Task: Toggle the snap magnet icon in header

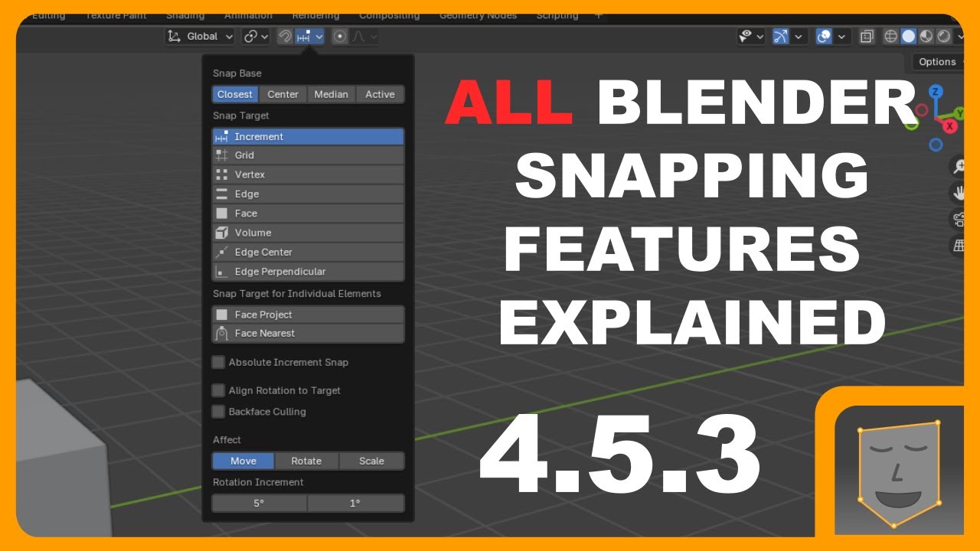Action: (285, 36)
